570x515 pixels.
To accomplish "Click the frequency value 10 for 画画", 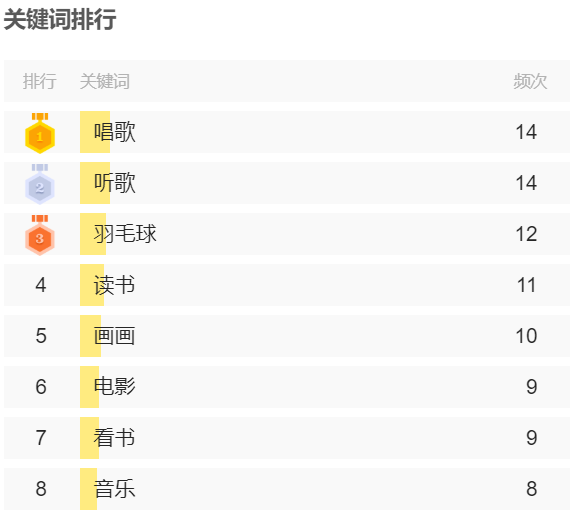I will 526,336.
